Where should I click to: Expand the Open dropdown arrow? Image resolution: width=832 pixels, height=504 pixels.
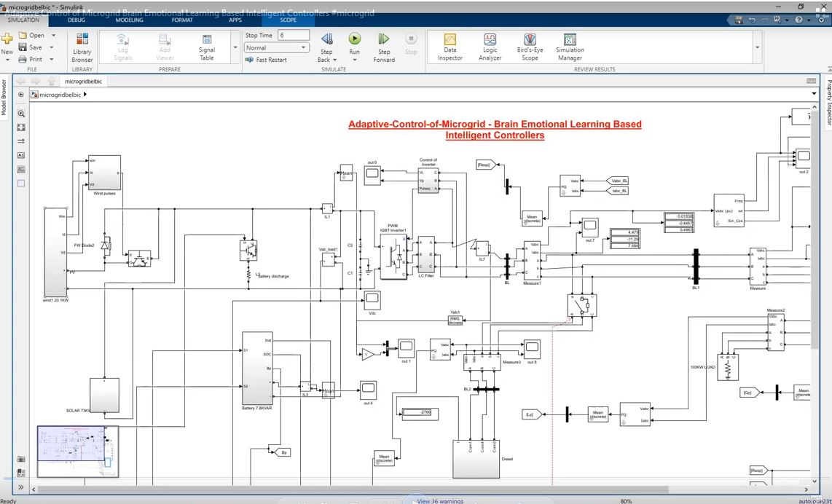pos(53,35)
